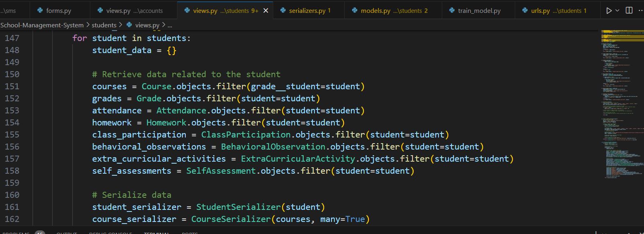Expand the breadcrumb ellipsis symbol

[170, 25]
